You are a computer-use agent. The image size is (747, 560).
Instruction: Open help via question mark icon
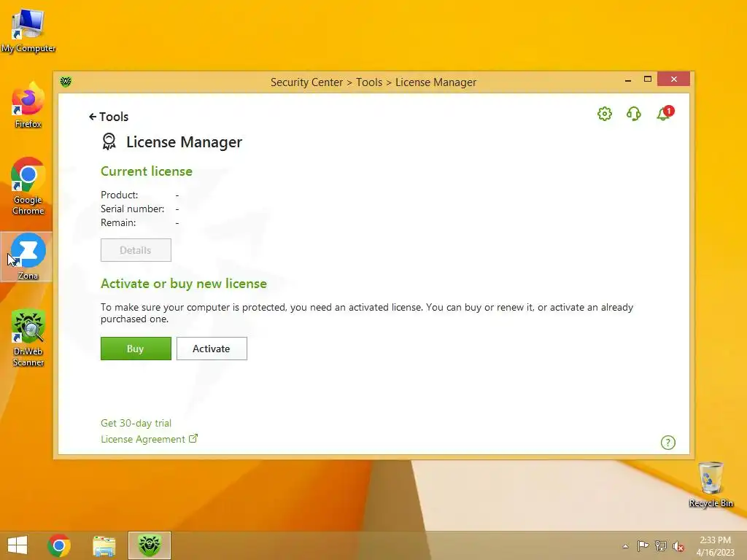[x=668, y=443]
